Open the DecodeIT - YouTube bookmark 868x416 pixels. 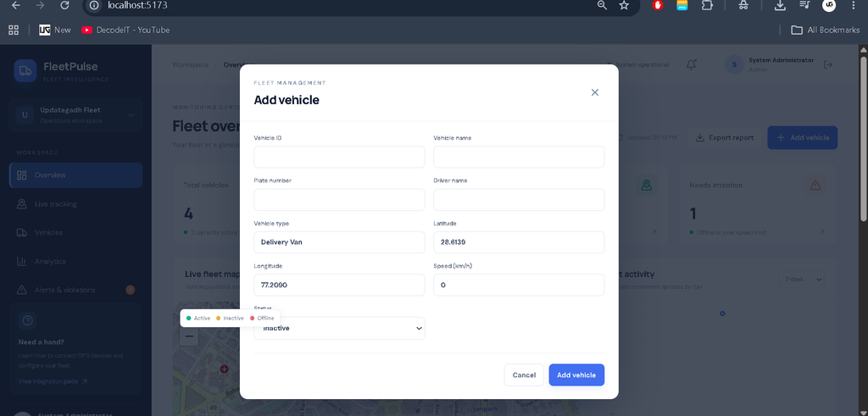coord(125,30)
